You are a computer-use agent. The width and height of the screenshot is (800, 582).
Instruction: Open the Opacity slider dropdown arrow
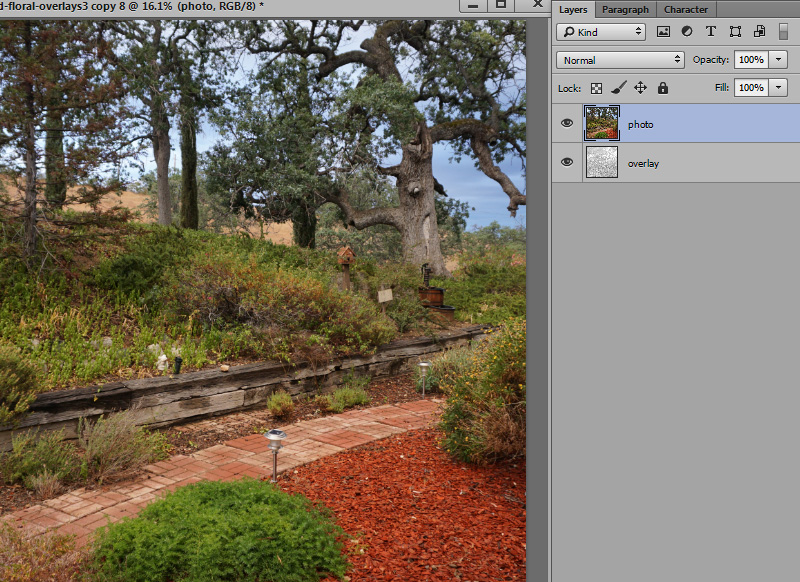(778, 60)
